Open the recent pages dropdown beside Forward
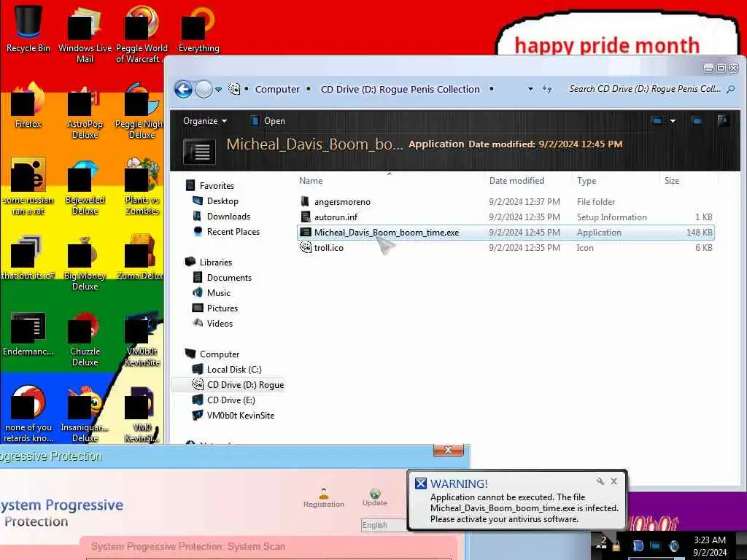The image size is (747, 560). click(x=218, y=90)
